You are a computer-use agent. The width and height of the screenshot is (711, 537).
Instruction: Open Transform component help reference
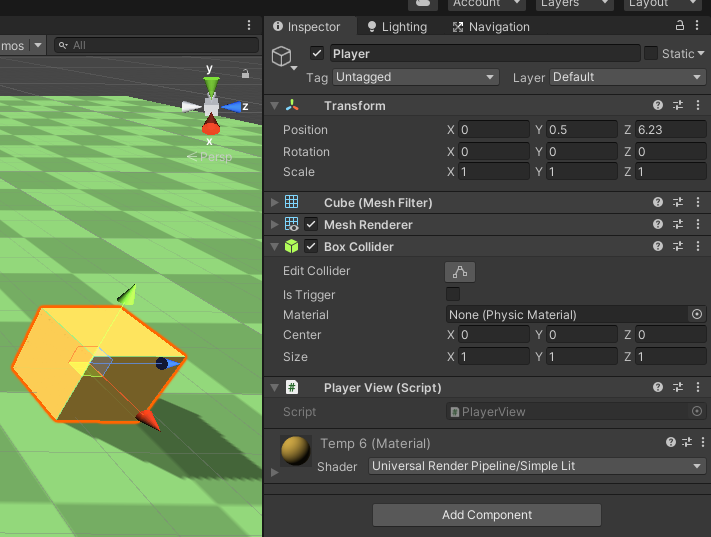click(x=658, y=106)
